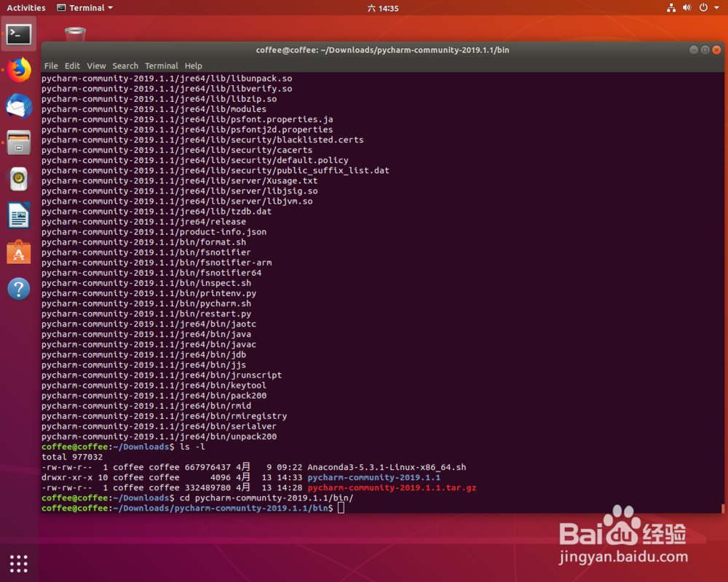Click the jre64/release line

143,222
